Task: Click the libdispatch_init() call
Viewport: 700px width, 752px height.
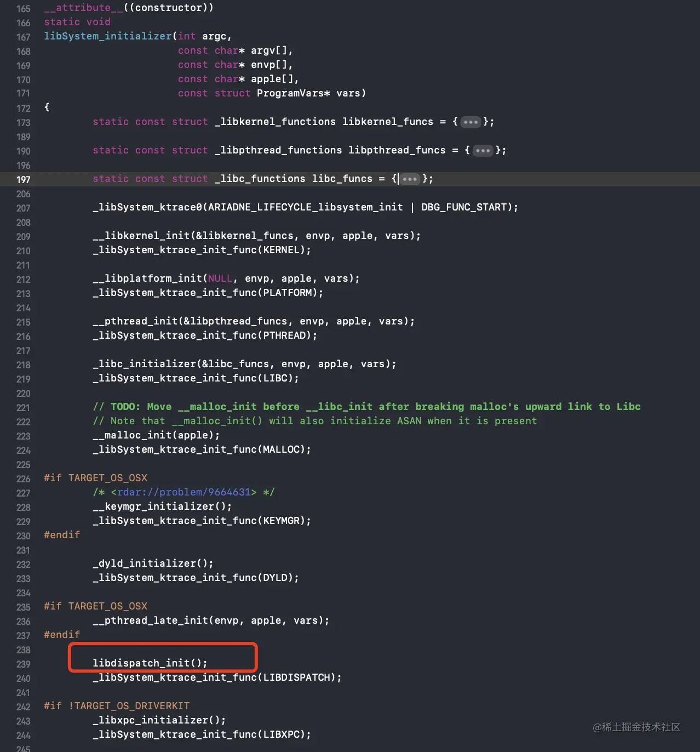Action: [x=150, y=663]
